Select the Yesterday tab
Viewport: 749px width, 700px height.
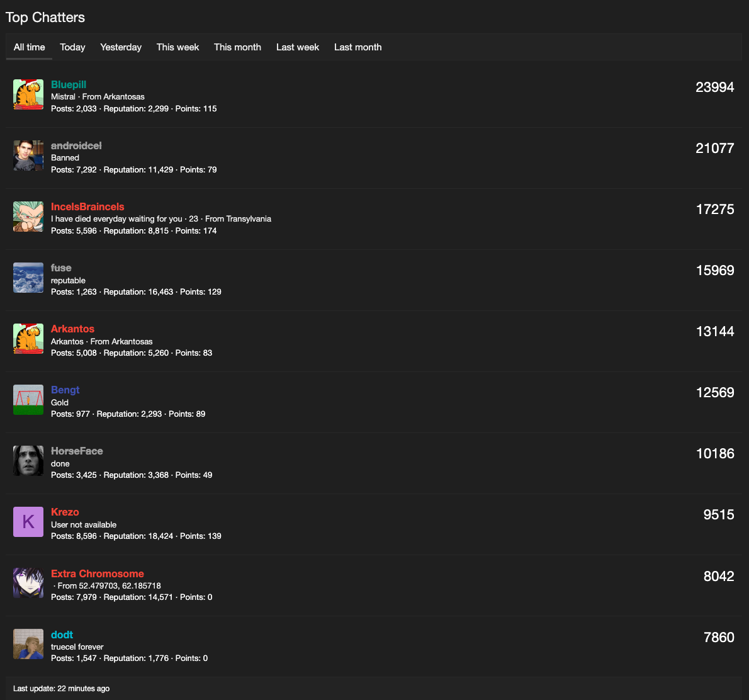(x=121, y=47)
